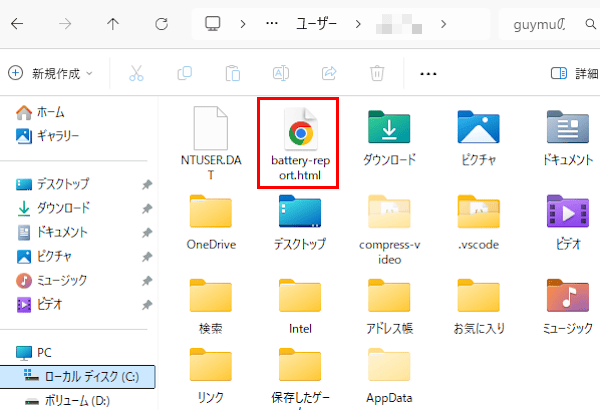Open the toolbar's more options ellipsis
600x410 pixels.
428,74
